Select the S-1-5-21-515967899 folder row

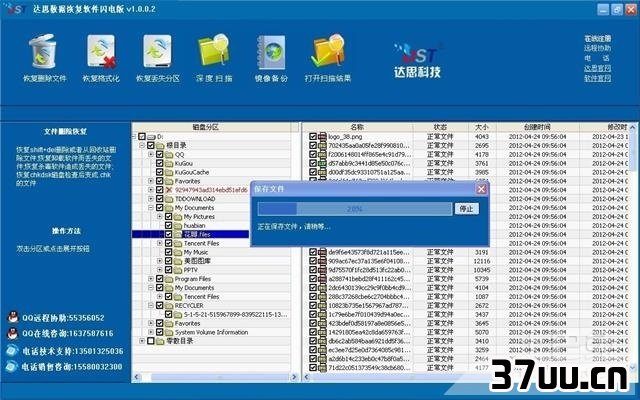[x=235, y=314]
